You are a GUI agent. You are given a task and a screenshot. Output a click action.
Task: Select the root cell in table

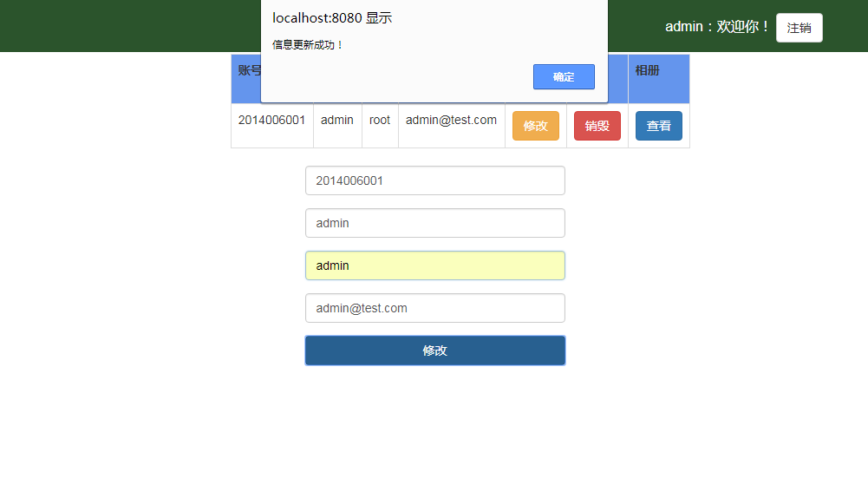380,125
